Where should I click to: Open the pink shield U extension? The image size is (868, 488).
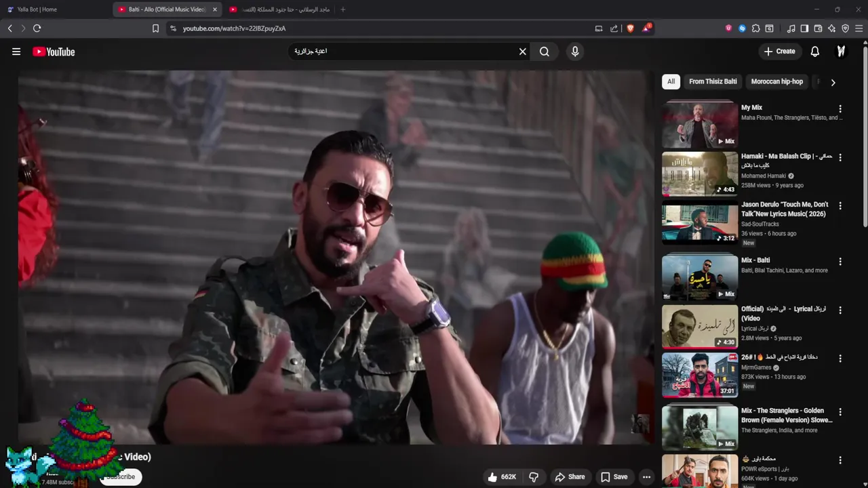tap(728, 28)
